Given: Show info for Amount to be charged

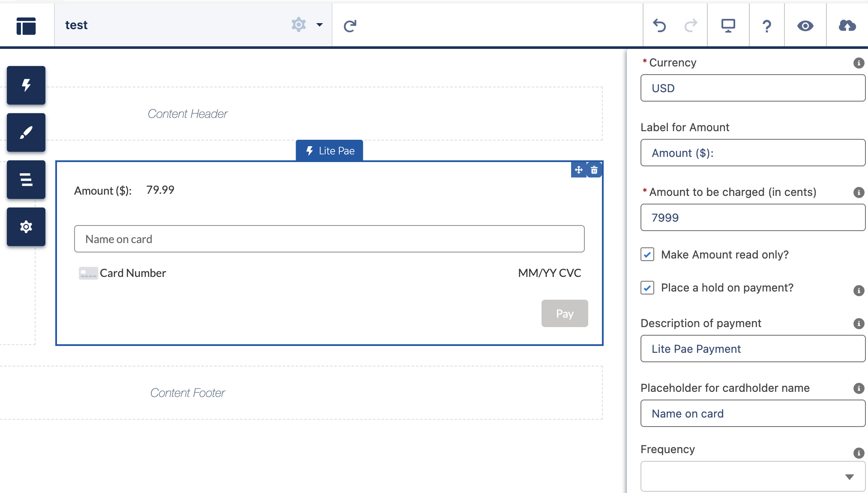Looking at the screenshot, I should point(859,192).
